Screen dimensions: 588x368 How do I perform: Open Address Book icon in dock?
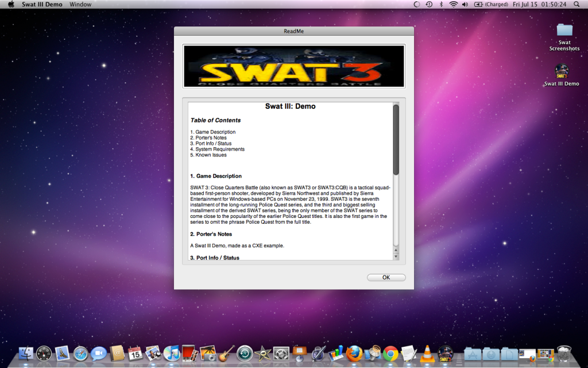pos(117,354)
